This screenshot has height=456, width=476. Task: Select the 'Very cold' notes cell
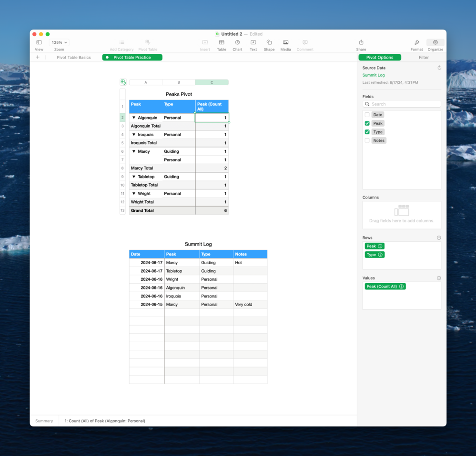click(x=250, y=305)
